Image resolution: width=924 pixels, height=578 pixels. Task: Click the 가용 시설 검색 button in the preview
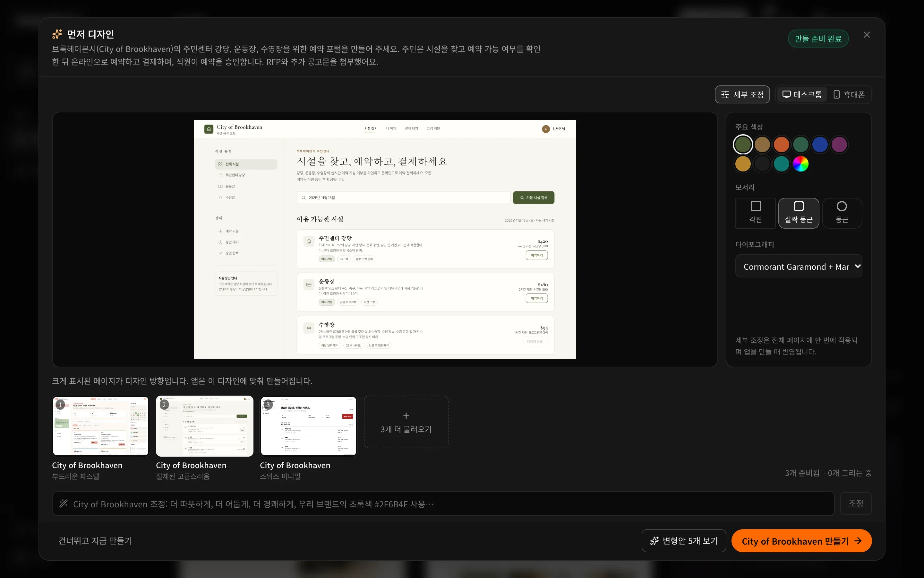pyautogui.click(x=534, y=197)
